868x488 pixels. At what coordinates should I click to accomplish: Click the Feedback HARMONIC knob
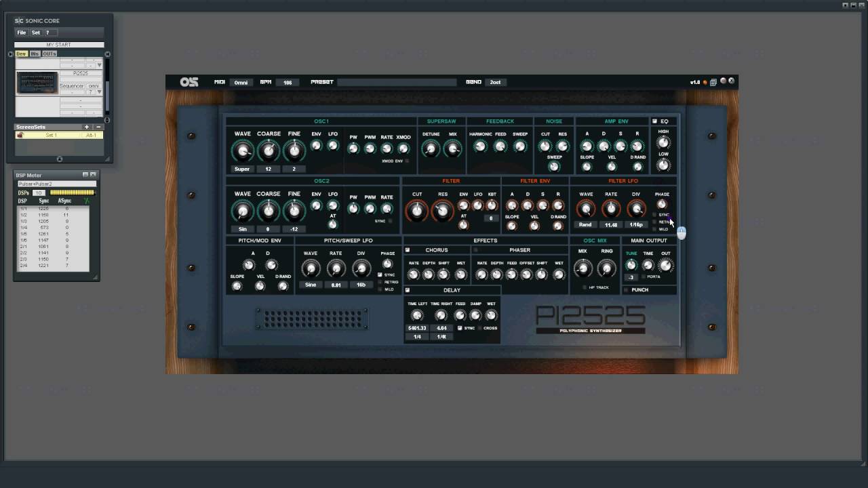click(480, 146)
